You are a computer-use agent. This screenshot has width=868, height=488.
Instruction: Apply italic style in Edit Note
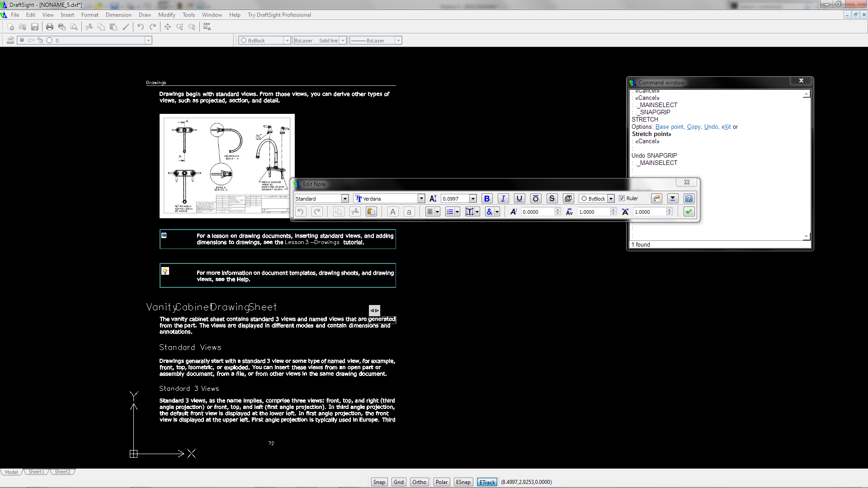(x=503, y=198)
